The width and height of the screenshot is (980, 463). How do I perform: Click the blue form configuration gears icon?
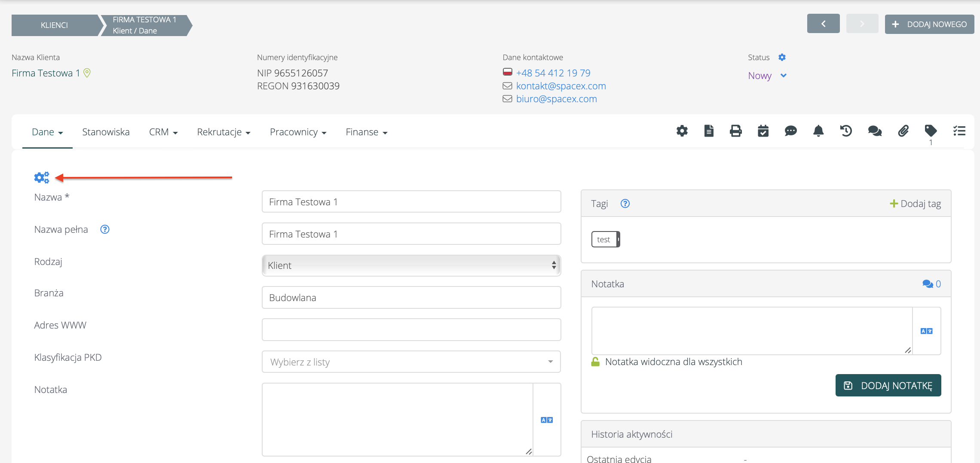click(42, 177)
